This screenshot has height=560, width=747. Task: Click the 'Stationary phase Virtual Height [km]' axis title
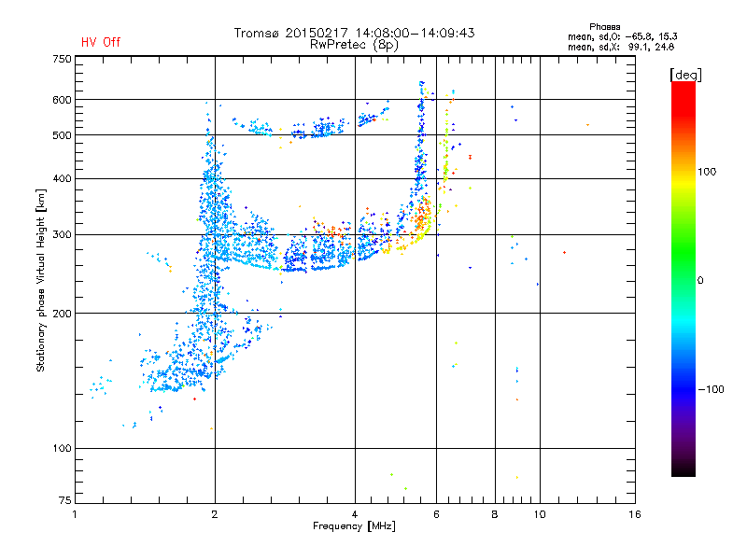[41, 280]
